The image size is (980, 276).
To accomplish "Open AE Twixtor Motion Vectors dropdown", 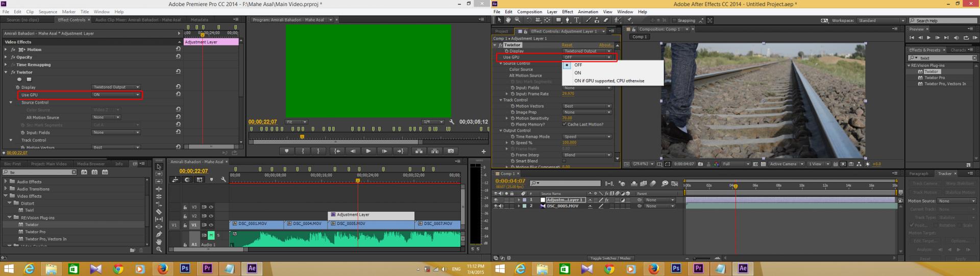I will pyautogui.click(x=587, y=106).
